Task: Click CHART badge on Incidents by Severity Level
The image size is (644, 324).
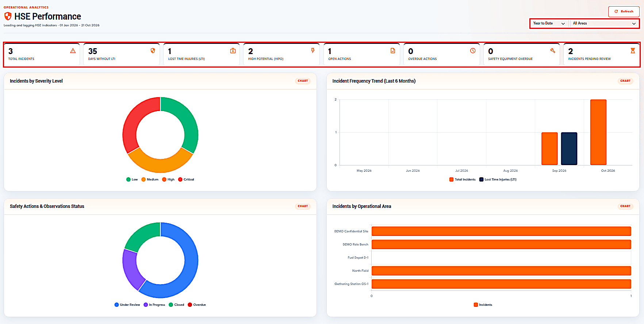Action: [x=303, y=81]
